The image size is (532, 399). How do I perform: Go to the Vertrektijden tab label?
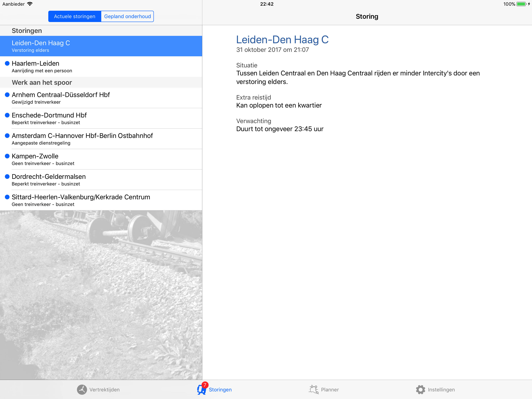104,390
